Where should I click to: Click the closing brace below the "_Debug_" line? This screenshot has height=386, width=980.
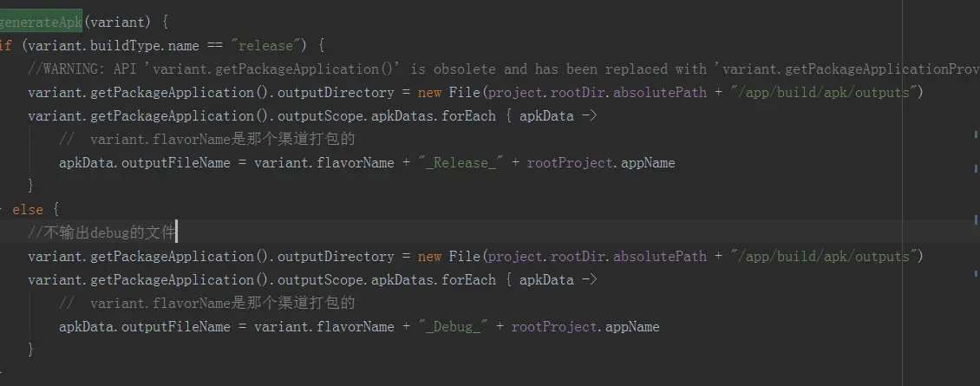(30, 350)
